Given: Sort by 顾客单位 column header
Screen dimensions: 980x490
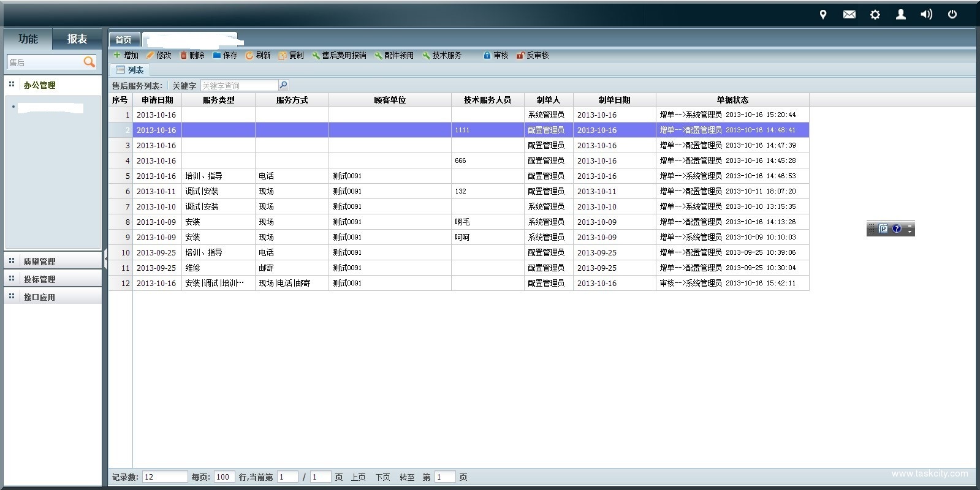Looking at the screenshot, I should click(390, 100).
